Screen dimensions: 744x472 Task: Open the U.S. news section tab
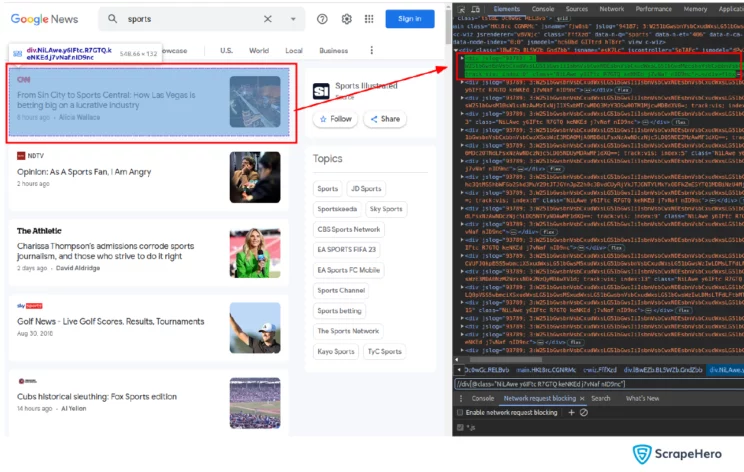point(226,50)
